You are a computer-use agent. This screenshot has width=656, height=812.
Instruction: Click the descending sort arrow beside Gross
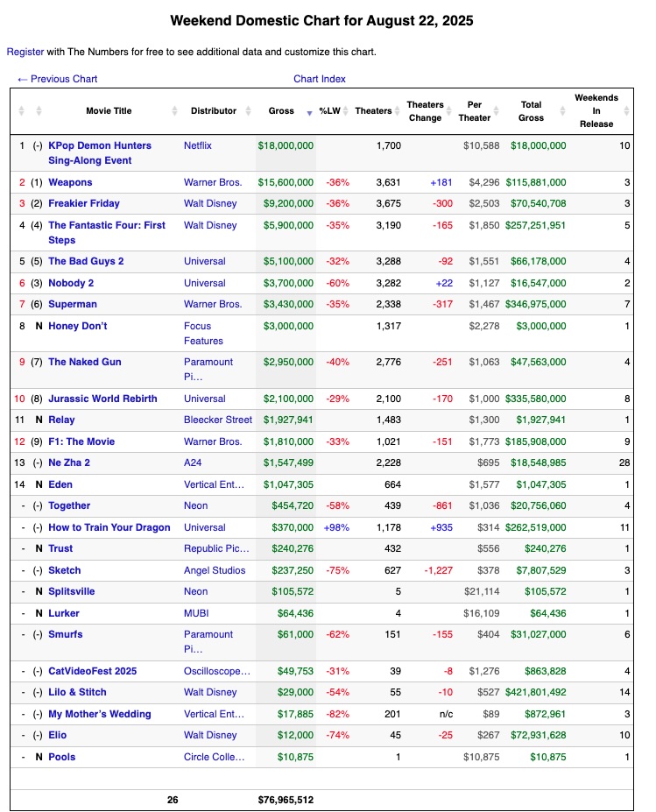tap(309, 113)
